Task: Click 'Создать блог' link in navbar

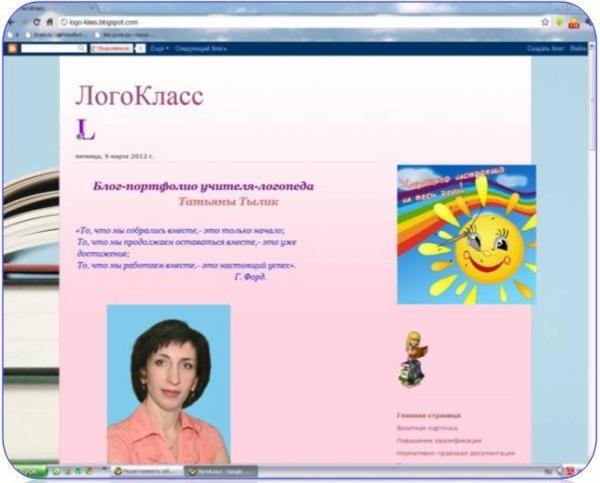Action: click(x=545, y=49)
